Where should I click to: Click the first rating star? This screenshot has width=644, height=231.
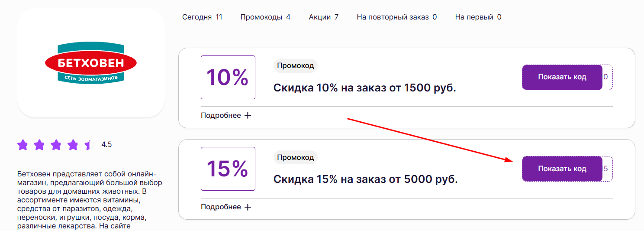click(x=23, y=145)
